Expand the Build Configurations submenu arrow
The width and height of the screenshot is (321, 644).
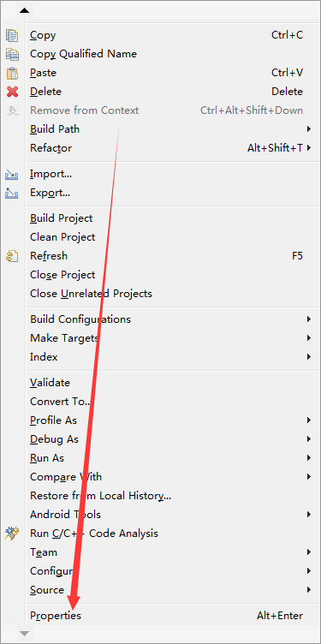pos(309,319)
